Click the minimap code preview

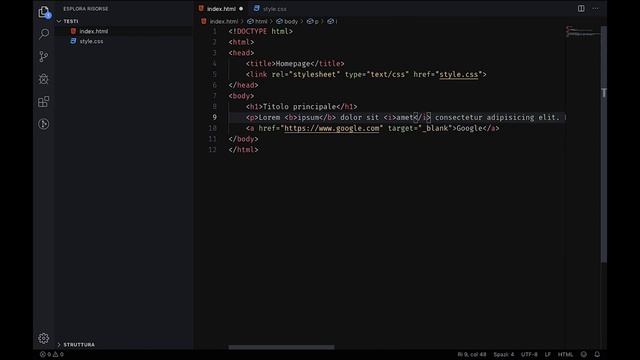point(583,32)
